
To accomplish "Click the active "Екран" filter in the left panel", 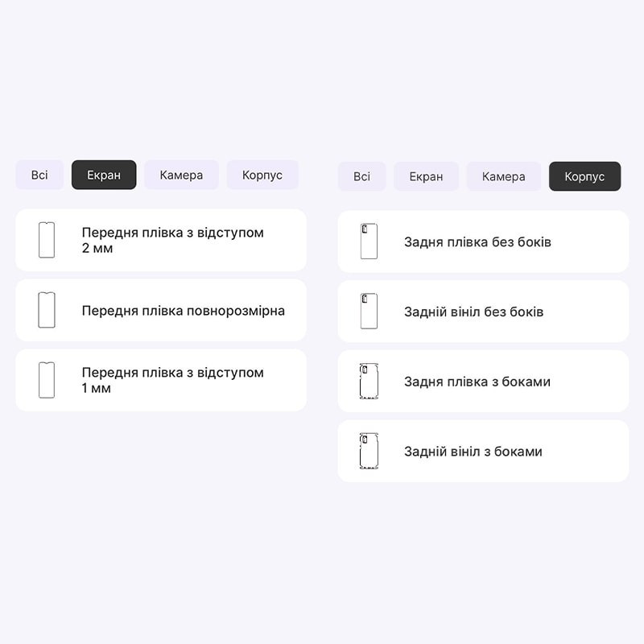I will pyautogui.click(x=104, y=175).
